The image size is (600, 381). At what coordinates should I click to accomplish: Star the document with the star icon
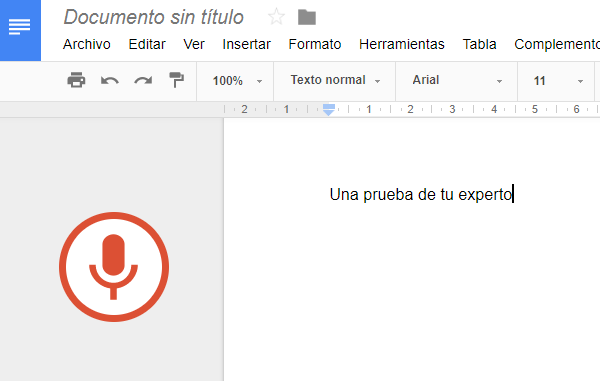tap(276, 17)
